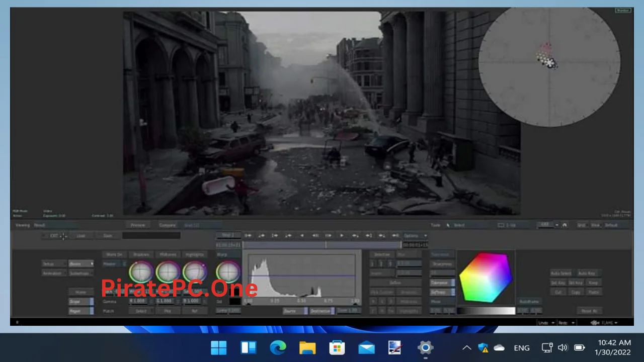The height and width of the screenshot is (362, 644).
Task: Adjust the Midtones color wheel
Action: tap(168, 272)
